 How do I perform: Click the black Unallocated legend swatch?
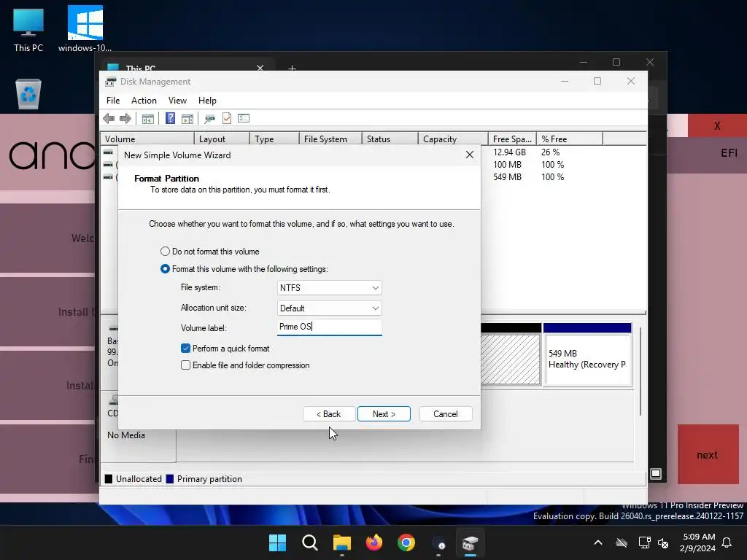[x=109, y=479]
